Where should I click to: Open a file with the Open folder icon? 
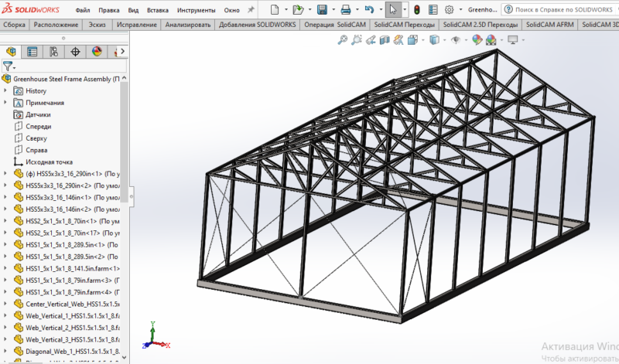(x=298, y=9)
